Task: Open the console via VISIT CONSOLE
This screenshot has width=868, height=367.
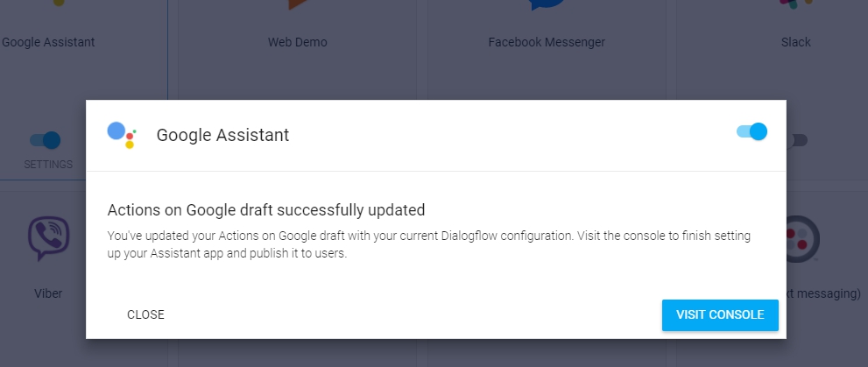Action: point(720,315)
